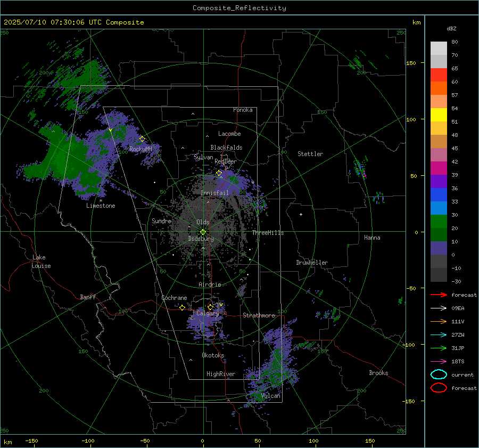Screen dimensions: 479x448
Task: Click the Innisfail map label
Action: [x=214, y=193]
